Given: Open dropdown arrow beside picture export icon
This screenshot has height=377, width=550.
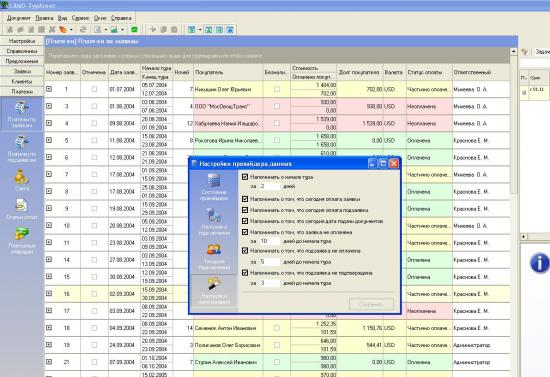Looking at the screenshot, I should pos(122,30).
